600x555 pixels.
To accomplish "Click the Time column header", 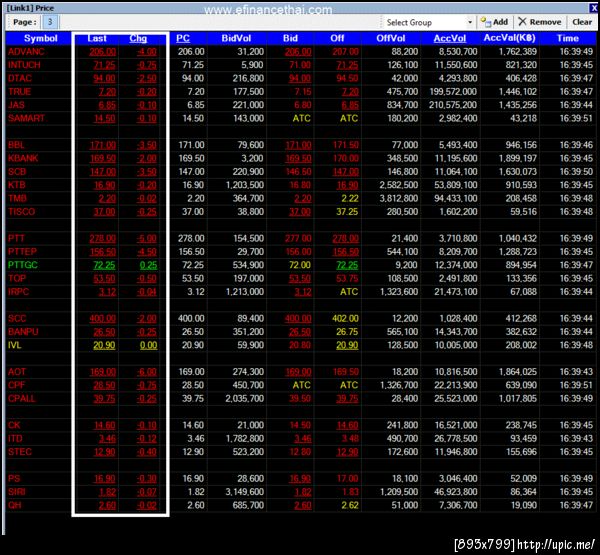I will (x=567, y=38).
